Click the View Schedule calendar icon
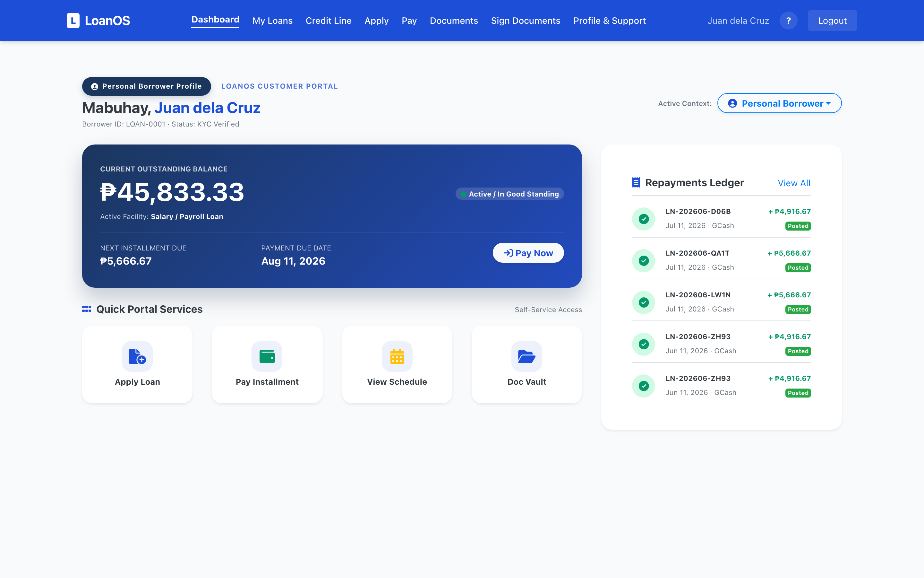This screenshot has height=578, width=924. [x=397, y=356]
